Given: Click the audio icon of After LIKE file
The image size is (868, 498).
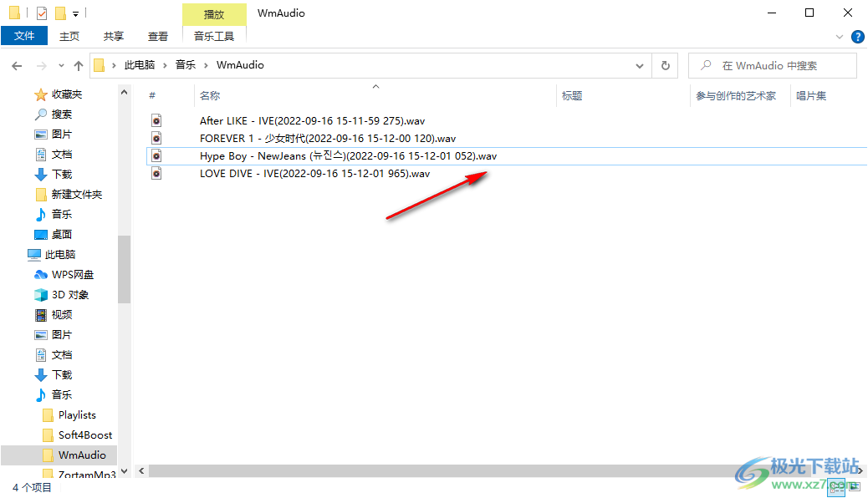Looking at the screenshot, I should (156, 120).
